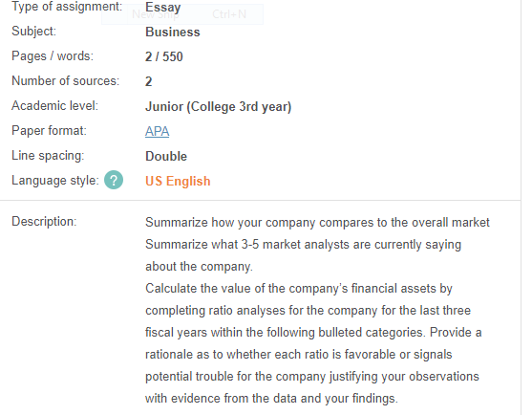Click the 2 / 550 pages words value
This screenshot has width=532, height=415.
pyautogui.click(x=164, y=56)
